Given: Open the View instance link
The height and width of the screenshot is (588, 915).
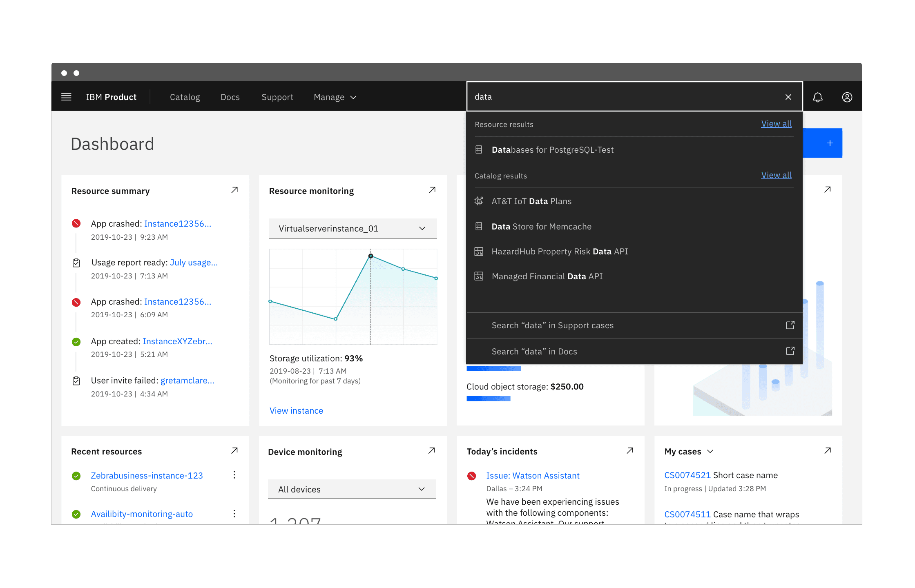Looking at the screenshot, I should pyautogui.click(x=296, y=410).
